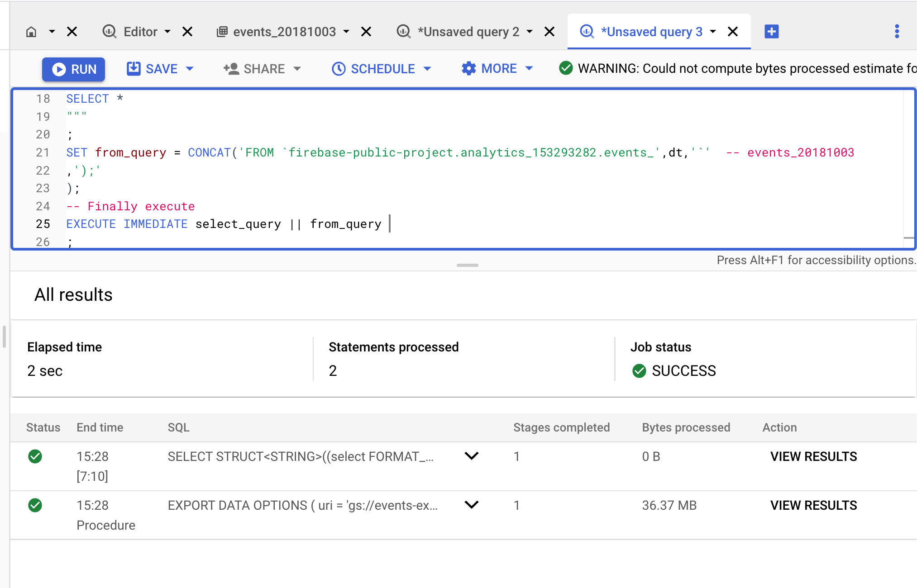Viewport: 917px width, 588px height.
Task: Click the Save icon in the toolbar
Action: tap(134, 69)
